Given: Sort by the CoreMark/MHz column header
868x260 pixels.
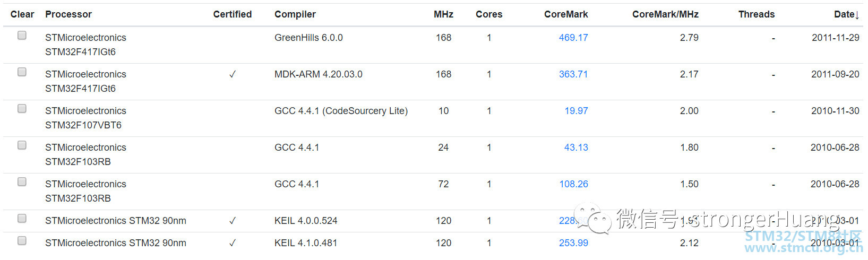Looking at the screenshot, I should pyautogui.click(x=665, y=14).
